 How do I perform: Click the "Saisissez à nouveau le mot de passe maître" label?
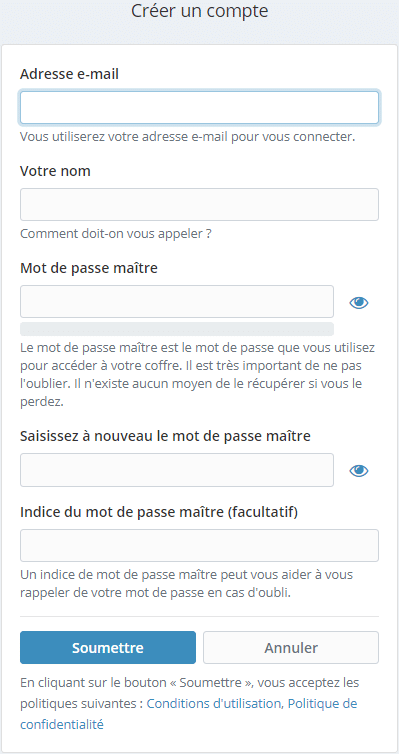point(165,436)
